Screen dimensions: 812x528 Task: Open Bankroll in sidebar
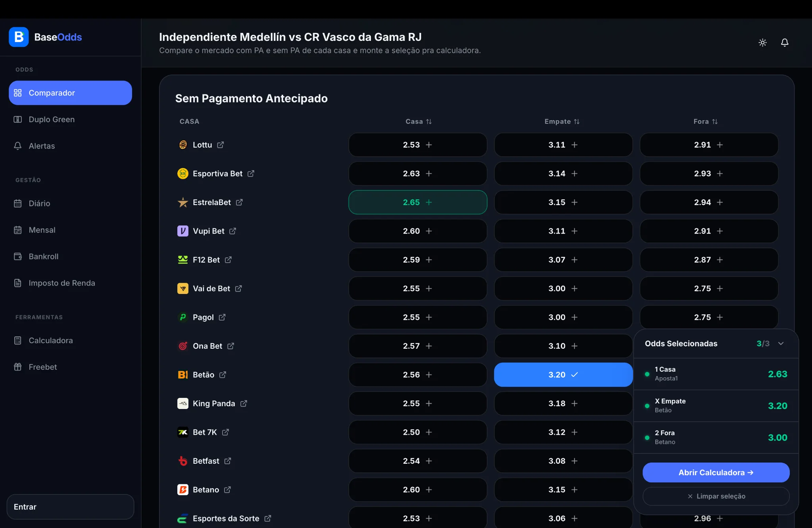point(70,257)
